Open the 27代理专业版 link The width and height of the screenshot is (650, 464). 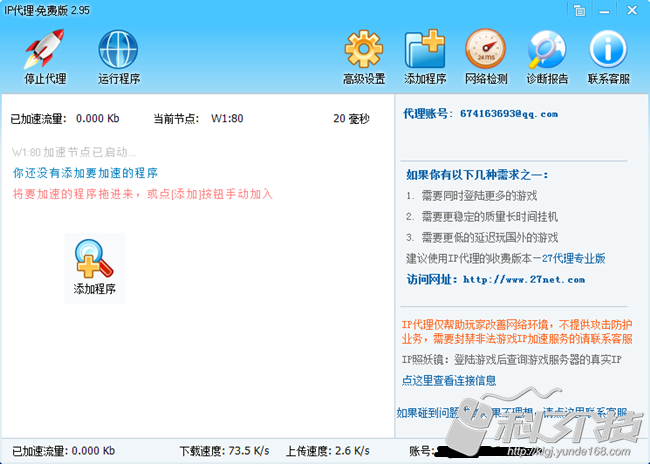click(x=574, y=258)
